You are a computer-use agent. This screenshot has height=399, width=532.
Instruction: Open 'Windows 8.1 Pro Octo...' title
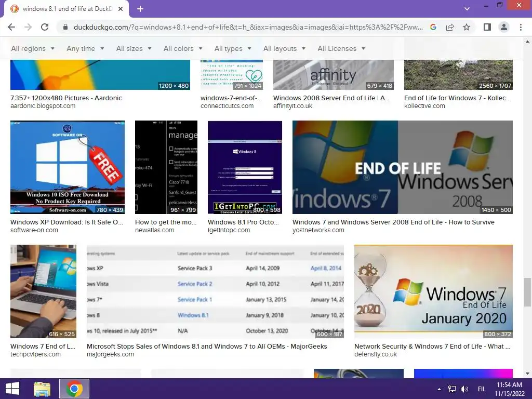click(x=243, y=222)
